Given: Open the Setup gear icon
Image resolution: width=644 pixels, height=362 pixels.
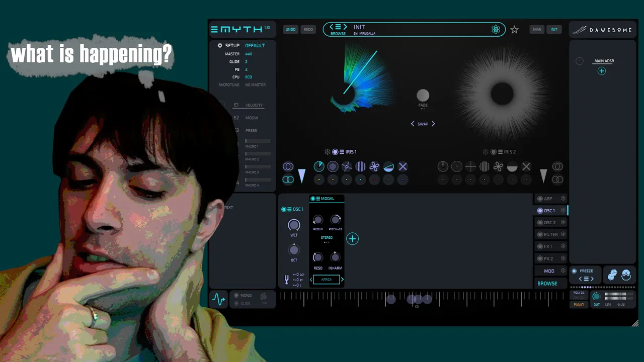Looking at the screenshot, I should tap(220, 46).
